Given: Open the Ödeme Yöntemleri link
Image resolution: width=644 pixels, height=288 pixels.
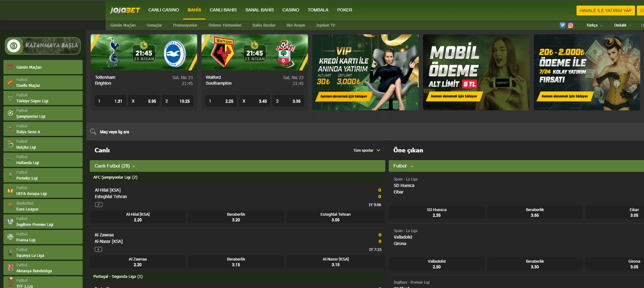Looking at the screenshot, I should pyautogui.click(x=225, y=25).
